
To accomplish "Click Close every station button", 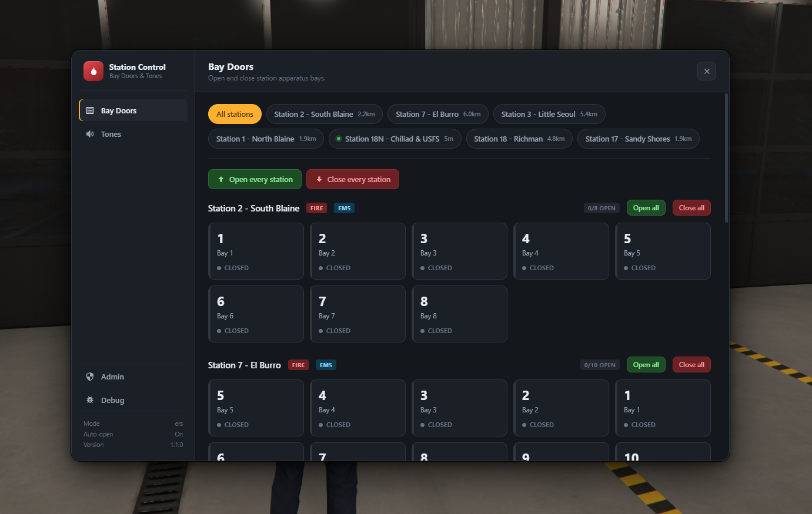I will pos(353,179).
